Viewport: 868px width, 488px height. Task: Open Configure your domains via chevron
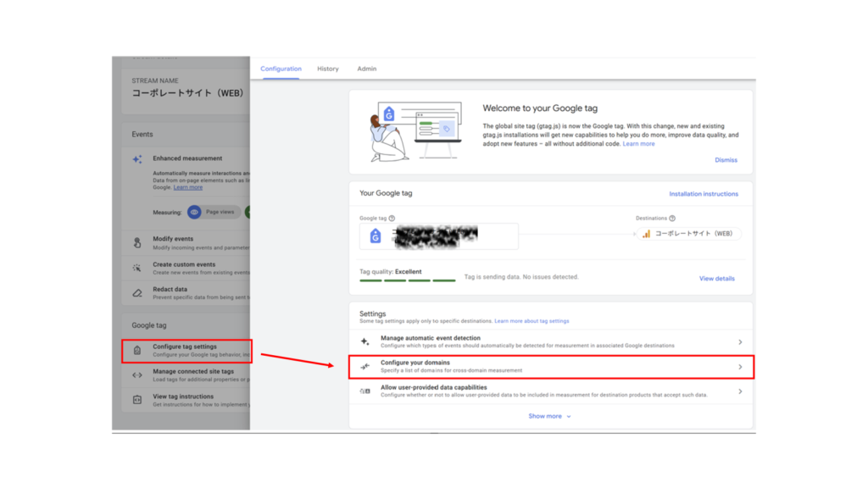point(740,367)
